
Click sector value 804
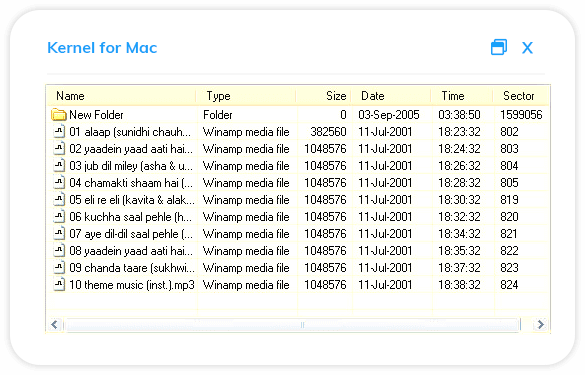click(509, 166)
